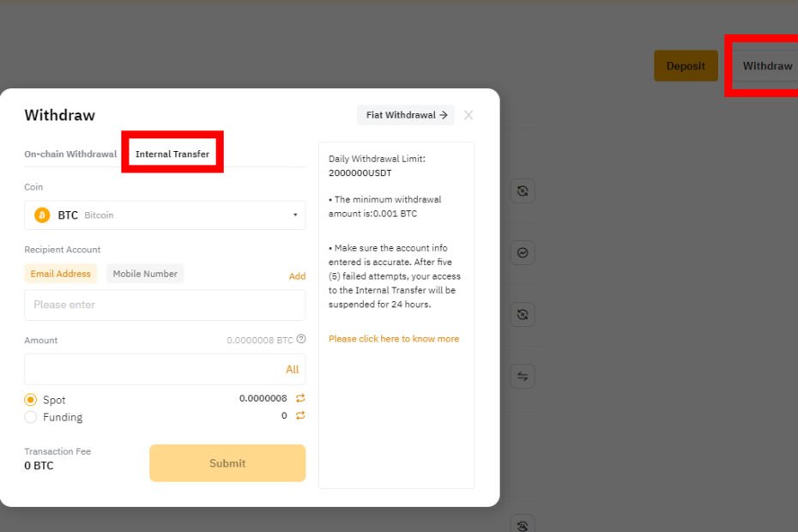Image resolution: width=798 pixels, height=532 pixels.
Task: Select the Spot radio button
Action: 31,400
